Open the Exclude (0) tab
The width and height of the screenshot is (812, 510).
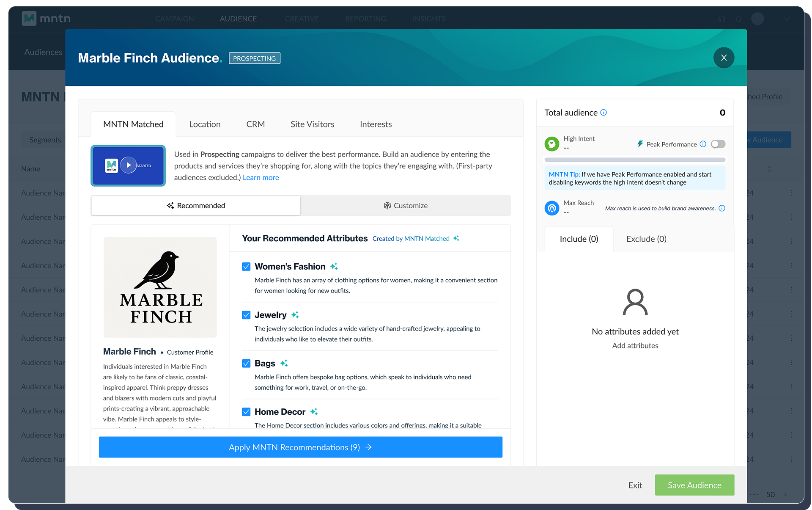(x=645, y=239)
